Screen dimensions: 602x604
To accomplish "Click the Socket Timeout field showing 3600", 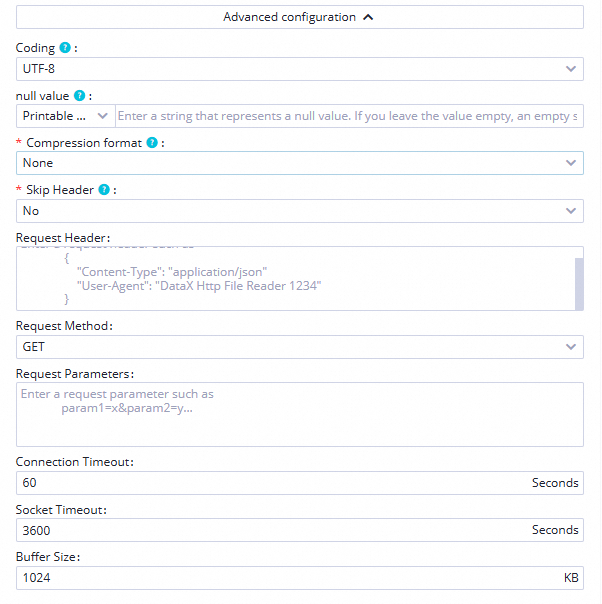I will pos(270,530).
